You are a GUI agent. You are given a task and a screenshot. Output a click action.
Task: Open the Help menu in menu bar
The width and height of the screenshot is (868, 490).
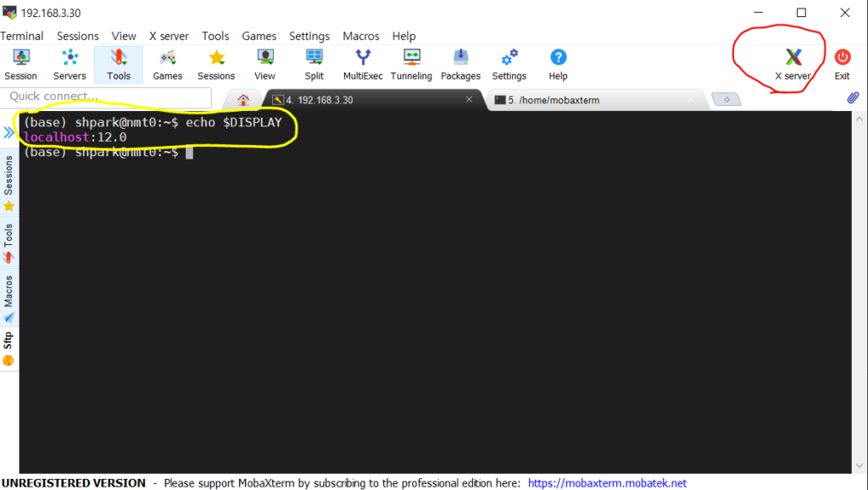pos(403,36)
